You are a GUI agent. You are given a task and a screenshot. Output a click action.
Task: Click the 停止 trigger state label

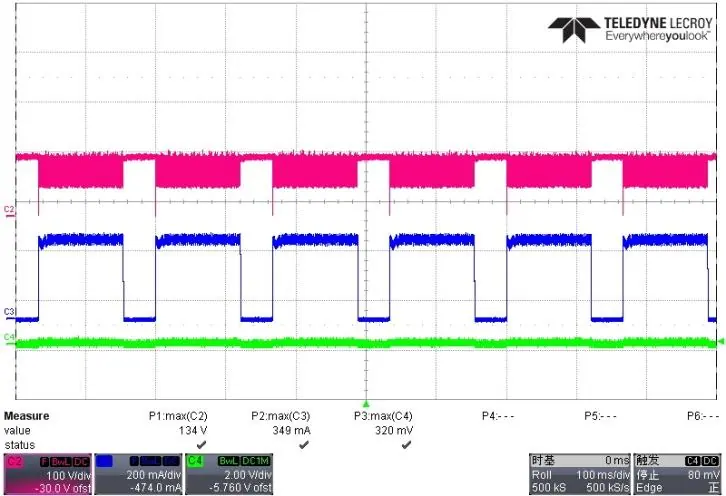coord(647,475)
